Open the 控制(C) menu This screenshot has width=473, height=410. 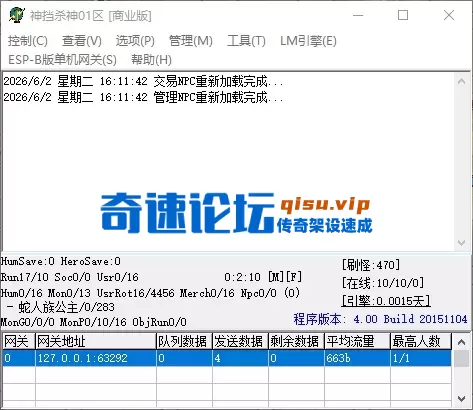pos(28,41)
